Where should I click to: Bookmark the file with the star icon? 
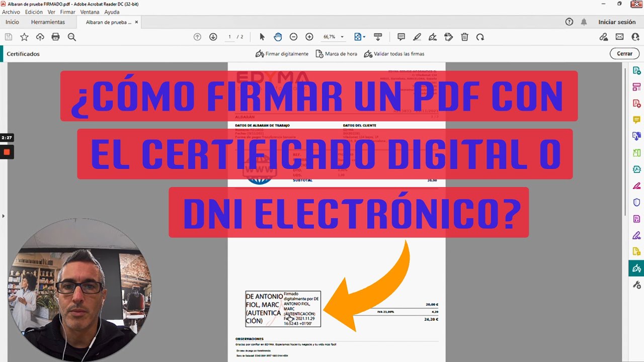click(24, 37)
